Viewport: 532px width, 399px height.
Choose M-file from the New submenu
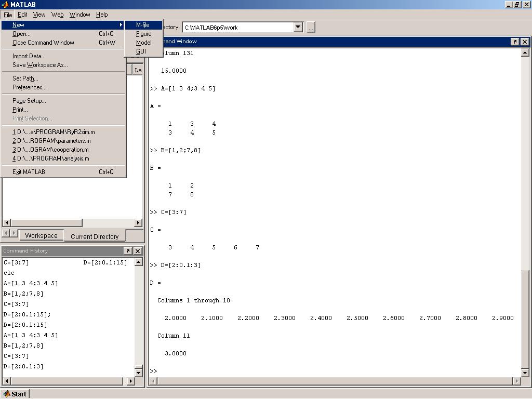(x=143, y=25)
